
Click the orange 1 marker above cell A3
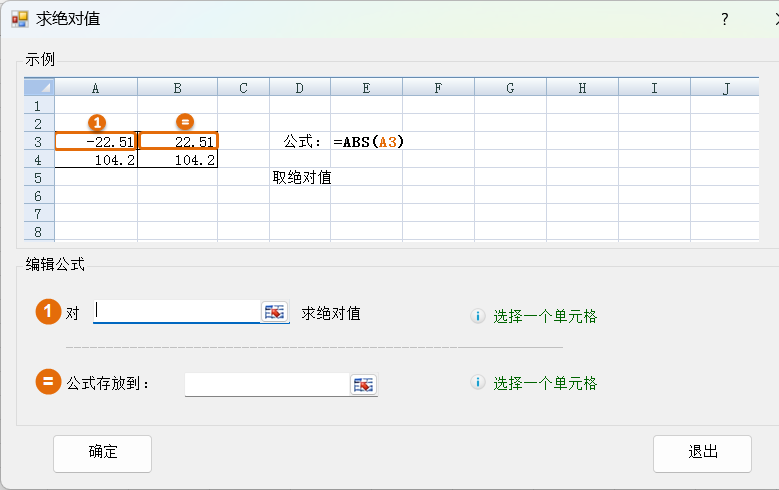coord(97,122)
